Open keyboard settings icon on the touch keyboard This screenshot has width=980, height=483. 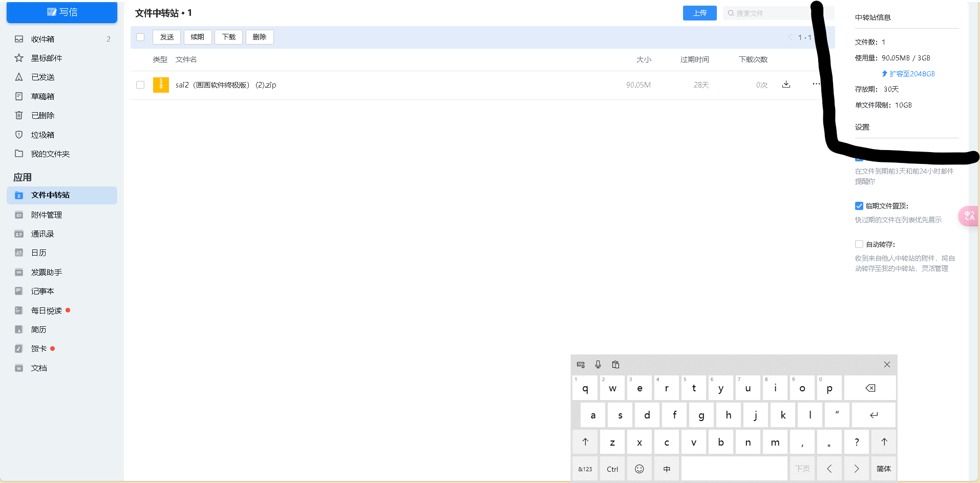(x=581, y=365)
